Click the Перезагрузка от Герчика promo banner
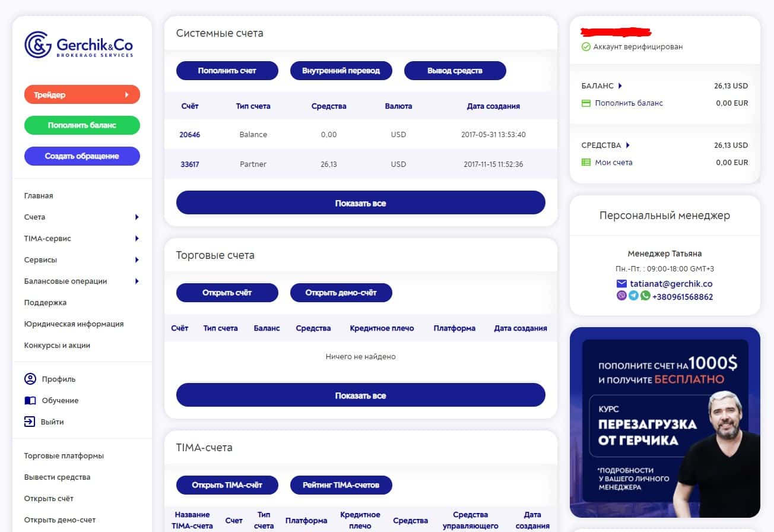 coord(665,422)
